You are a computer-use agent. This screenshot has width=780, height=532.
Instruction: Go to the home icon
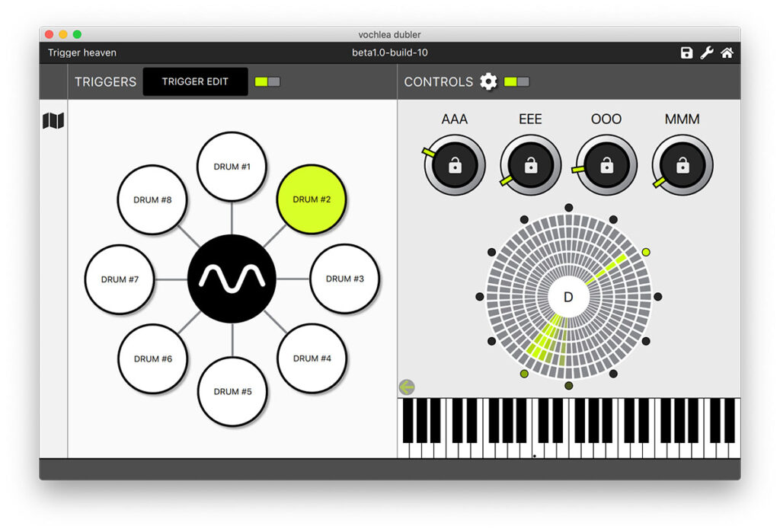coord(727,53)
